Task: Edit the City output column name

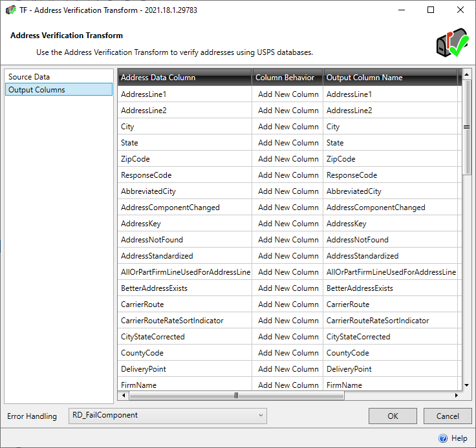Action: pos(391,126)
